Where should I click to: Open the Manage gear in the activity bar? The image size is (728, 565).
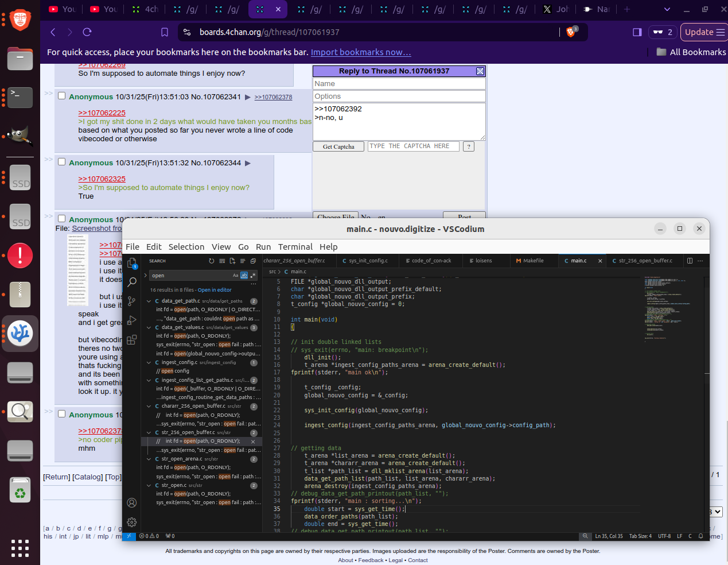[x=132, y=522]
